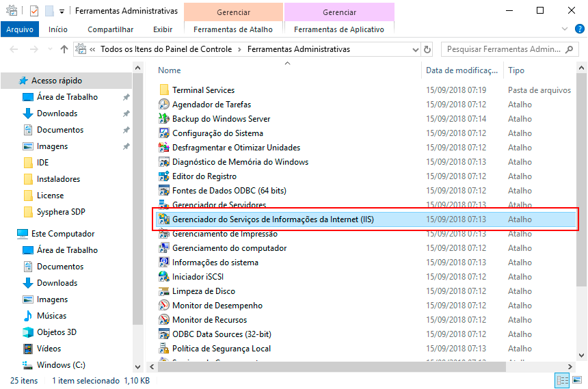Click Todos os Itens do Painel de Controle breadcrumb
Image resolution: width=588 pixels, height=389 pixels.
[x=166, y=49]
